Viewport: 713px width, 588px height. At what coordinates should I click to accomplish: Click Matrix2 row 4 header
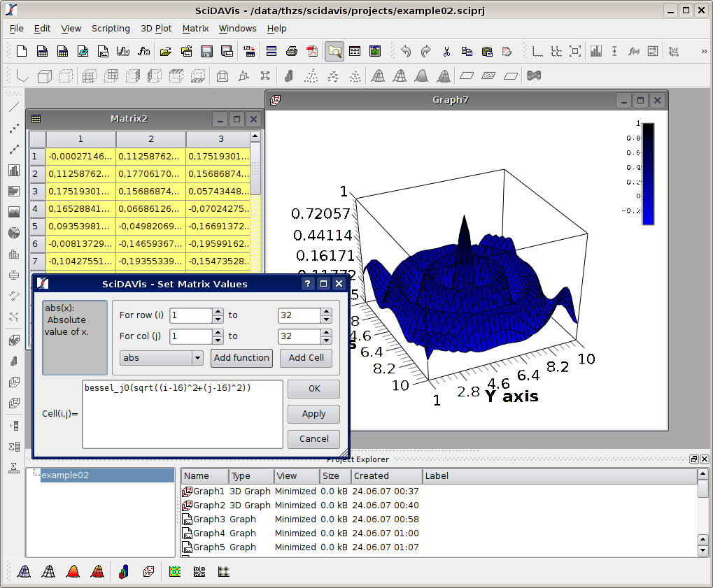[x=37, y=209]
